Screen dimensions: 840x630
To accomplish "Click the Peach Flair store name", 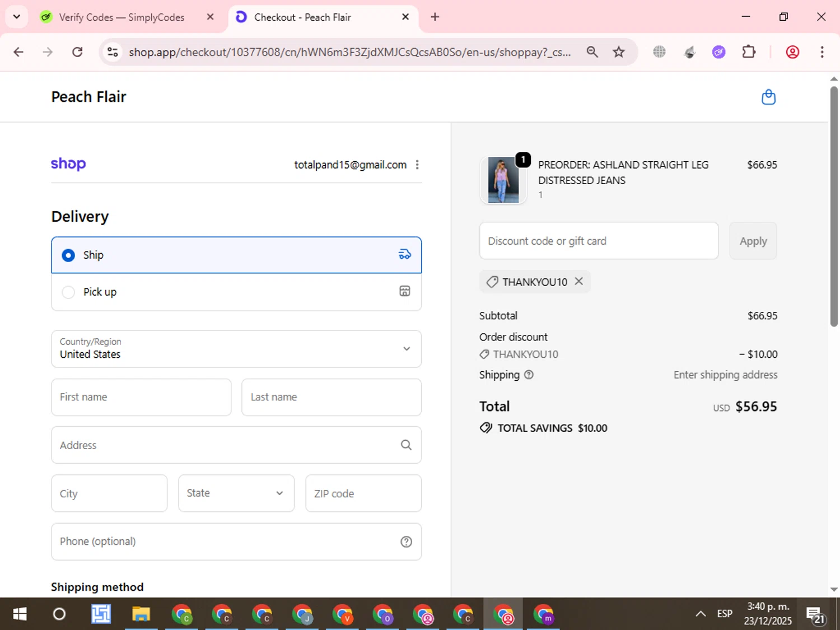I will 88,97.
